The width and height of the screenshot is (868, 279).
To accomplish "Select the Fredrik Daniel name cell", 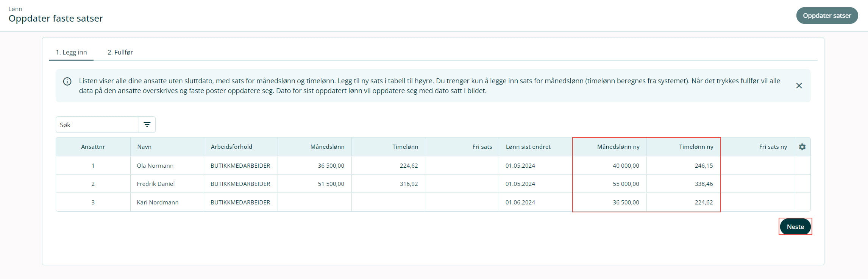I will [156, 184].
